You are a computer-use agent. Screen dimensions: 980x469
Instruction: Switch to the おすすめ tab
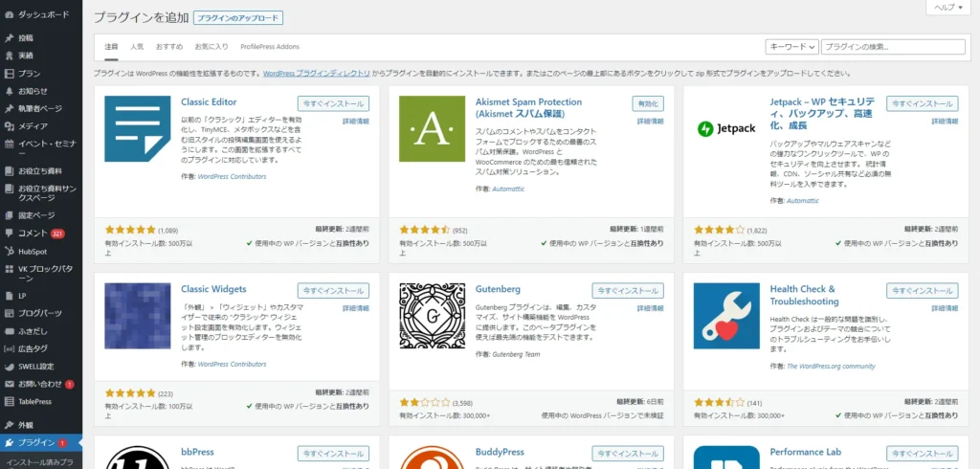pos(169,47)
